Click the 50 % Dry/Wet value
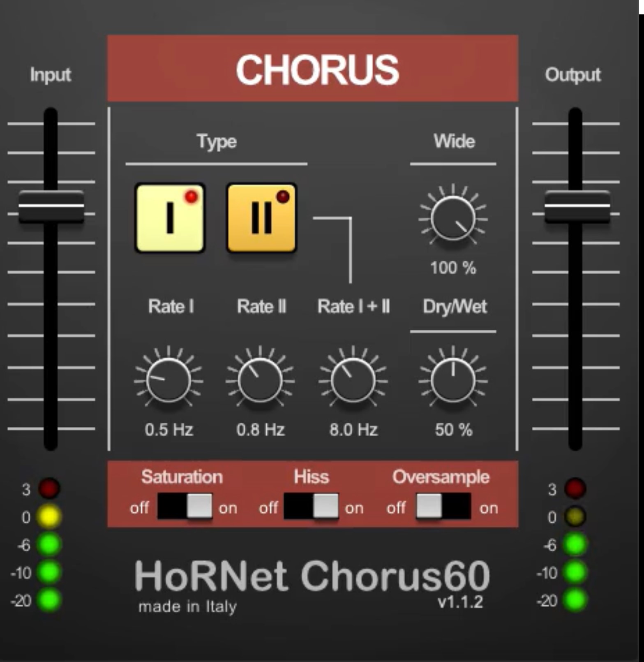Screen dimensions: 644x662 click(x=454, y=430)
